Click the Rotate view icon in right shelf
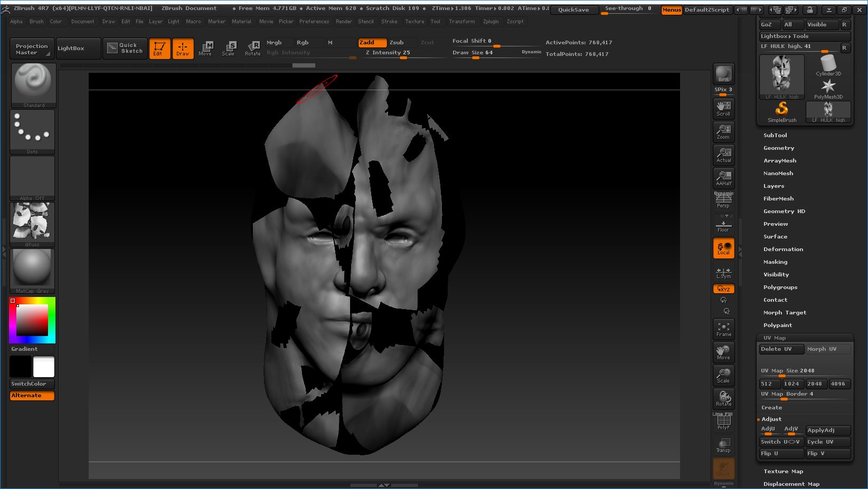This screenshot has width=868, height=489. pos(723,398)
